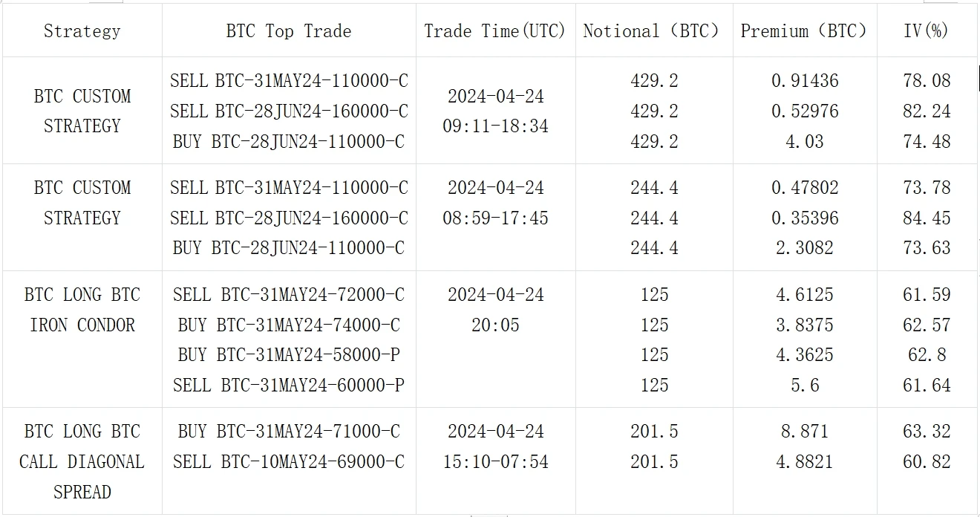Click the BTC Top Trade column header

pos(289,31)
